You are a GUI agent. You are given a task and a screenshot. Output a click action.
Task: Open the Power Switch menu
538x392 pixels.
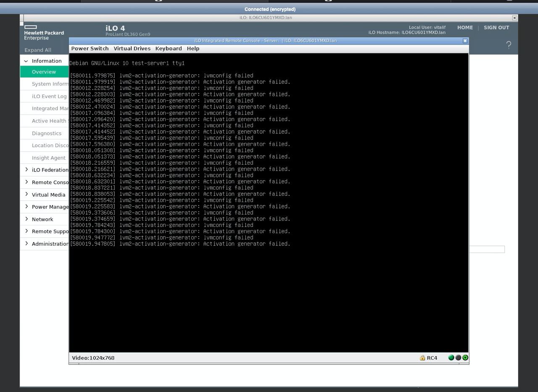click(x=90, y=48)
